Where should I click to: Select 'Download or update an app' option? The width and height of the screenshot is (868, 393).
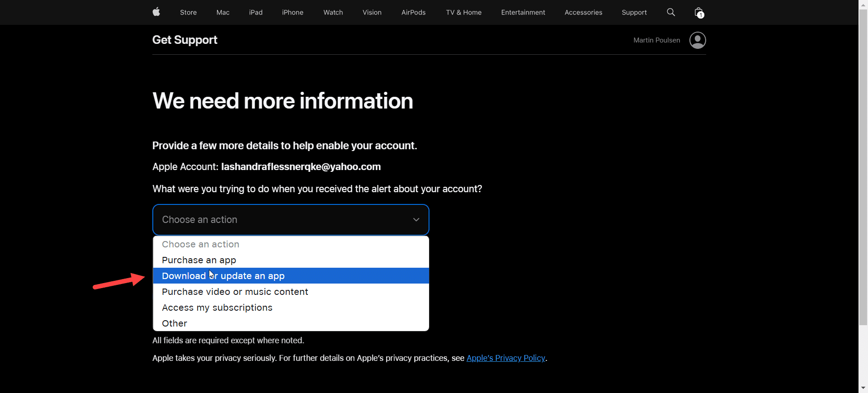pyautogui.click(x=291, y=276)
